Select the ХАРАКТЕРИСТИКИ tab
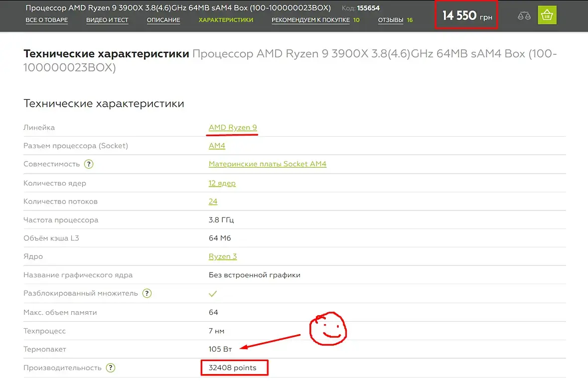 (226, 20)
